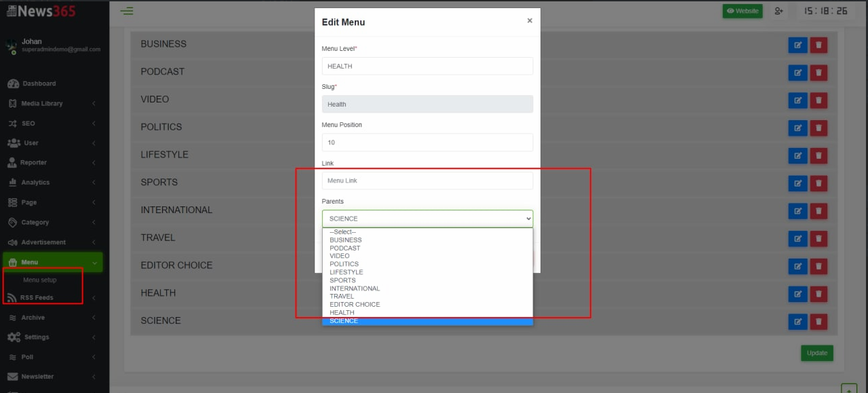Delete the EDITOR CHOICE menu row
Screen dimensions: 868x393
(818, 266)
